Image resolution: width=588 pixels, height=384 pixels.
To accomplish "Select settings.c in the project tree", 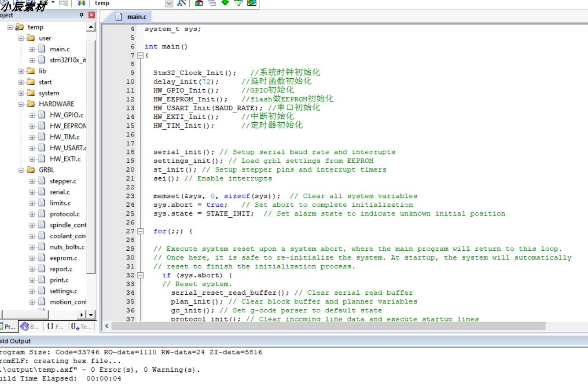I will click(x=63, y=291).
